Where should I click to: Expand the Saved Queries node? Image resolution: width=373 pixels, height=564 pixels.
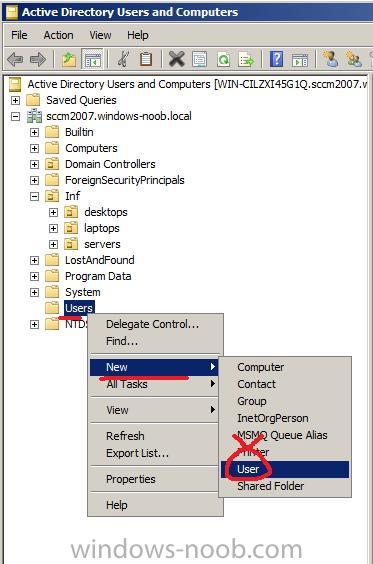point(15,100)
